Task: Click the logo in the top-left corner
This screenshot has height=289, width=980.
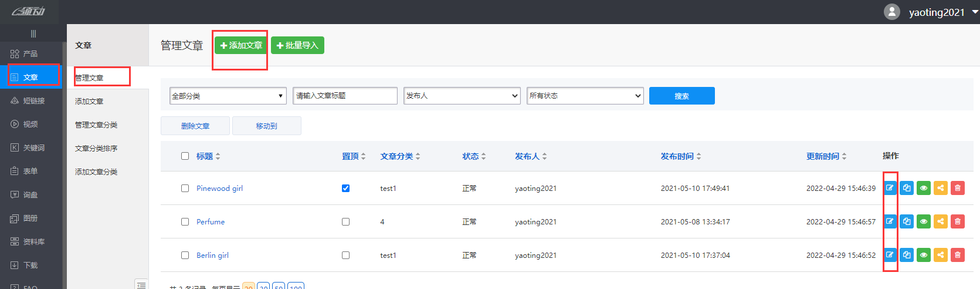Action: tap(29, 11)
